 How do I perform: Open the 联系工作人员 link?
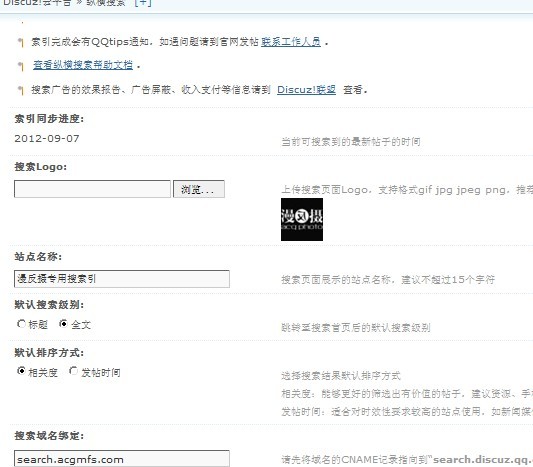(x=291, y=42)
